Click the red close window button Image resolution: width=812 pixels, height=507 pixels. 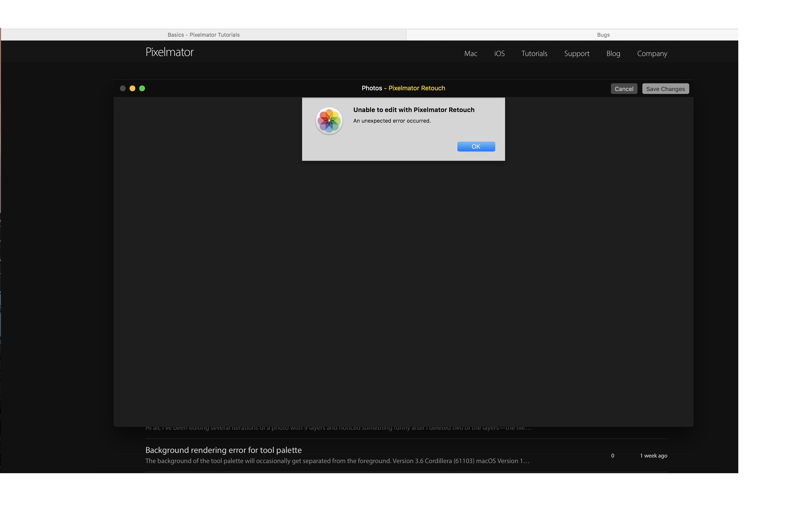123,88
